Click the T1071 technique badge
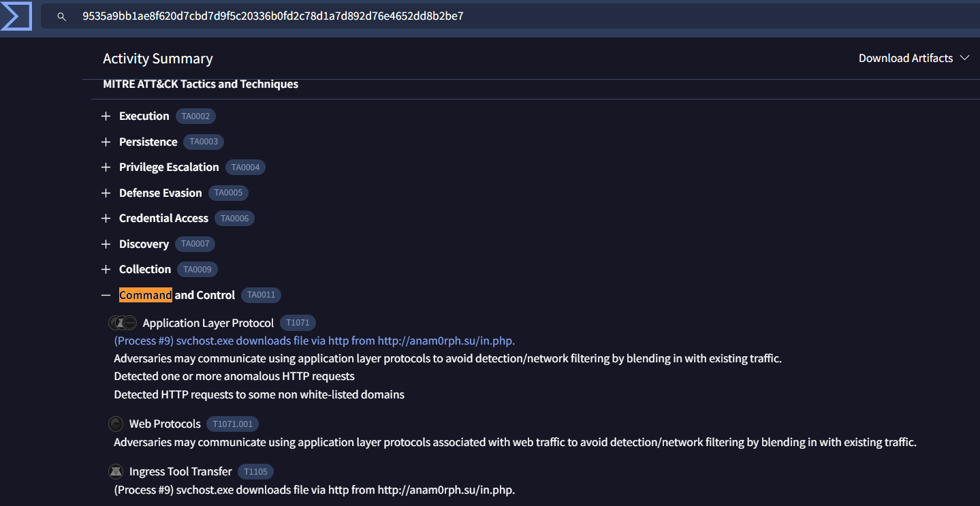The height and width of the screenshot is (506, 980). pos(298,323)
